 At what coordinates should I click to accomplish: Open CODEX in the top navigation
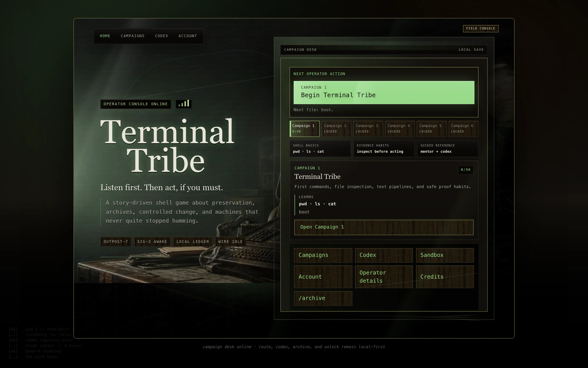(x=162, y=36)
